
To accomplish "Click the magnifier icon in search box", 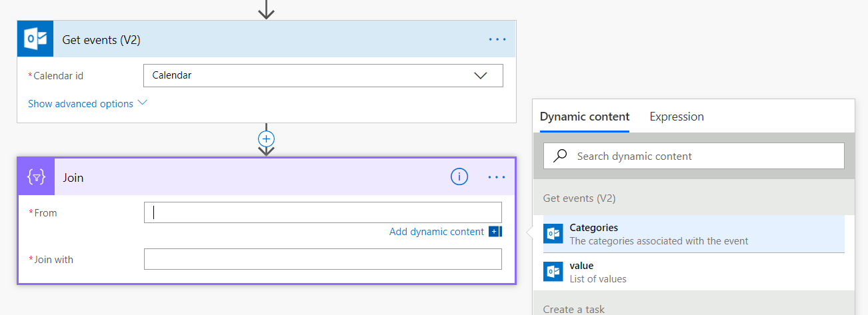I will point(561,156).
